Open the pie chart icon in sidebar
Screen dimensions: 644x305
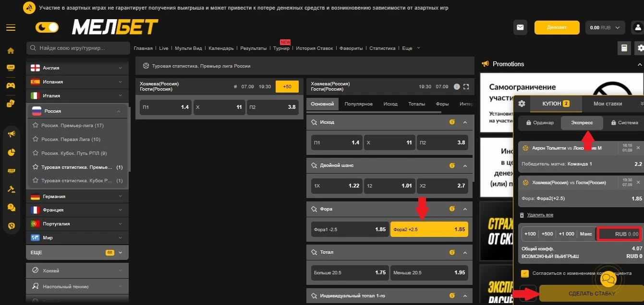(12, 152)
